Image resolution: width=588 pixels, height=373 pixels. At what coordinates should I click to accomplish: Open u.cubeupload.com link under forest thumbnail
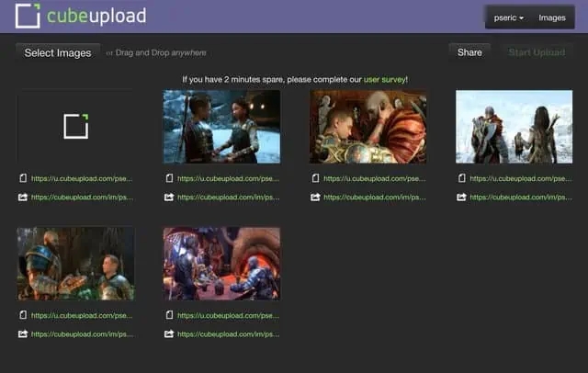click(x=82, y=315)
